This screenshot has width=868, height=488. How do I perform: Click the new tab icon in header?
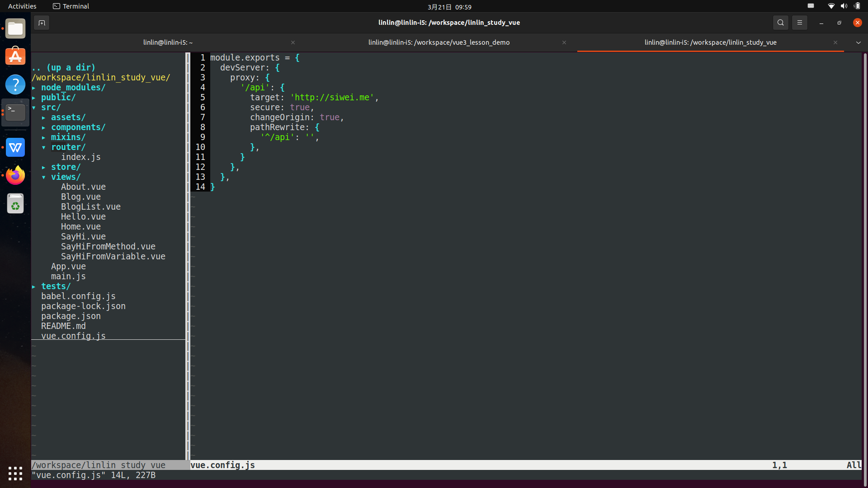(x=42, y=23)
